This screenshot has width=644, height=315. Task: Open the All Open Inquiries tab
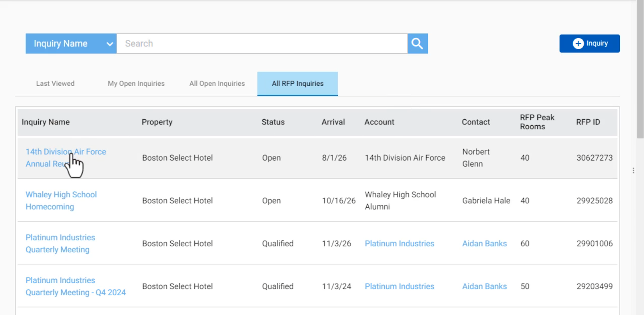click(x=217, y=83)
